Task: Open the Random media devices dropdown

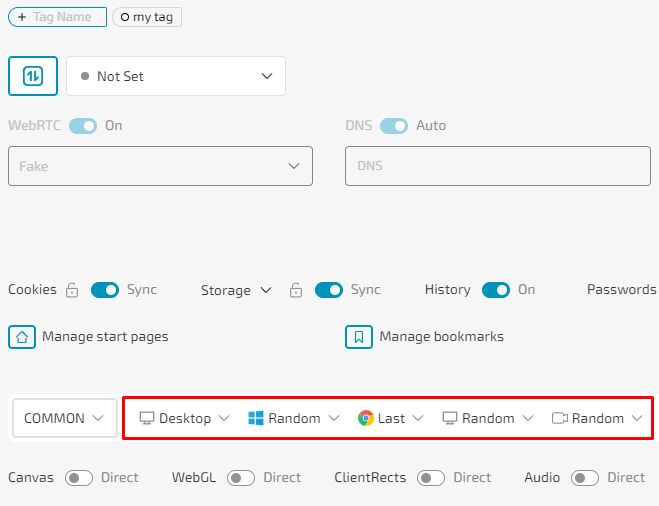Action: (597, 418)
